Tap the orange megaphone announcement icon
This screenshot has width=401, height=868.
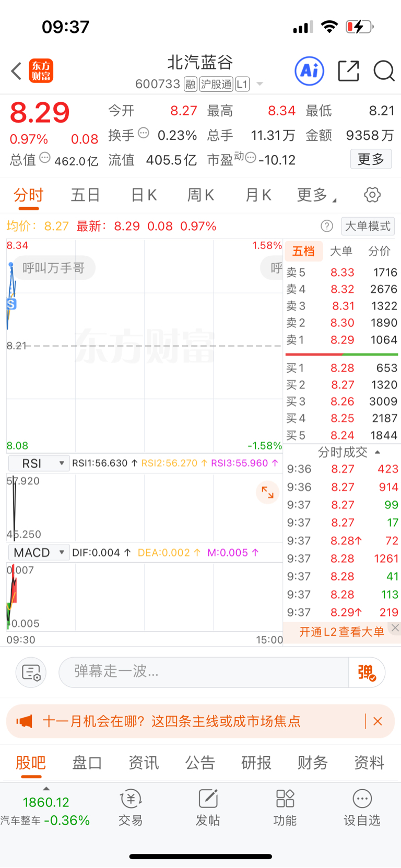point(25,721)
